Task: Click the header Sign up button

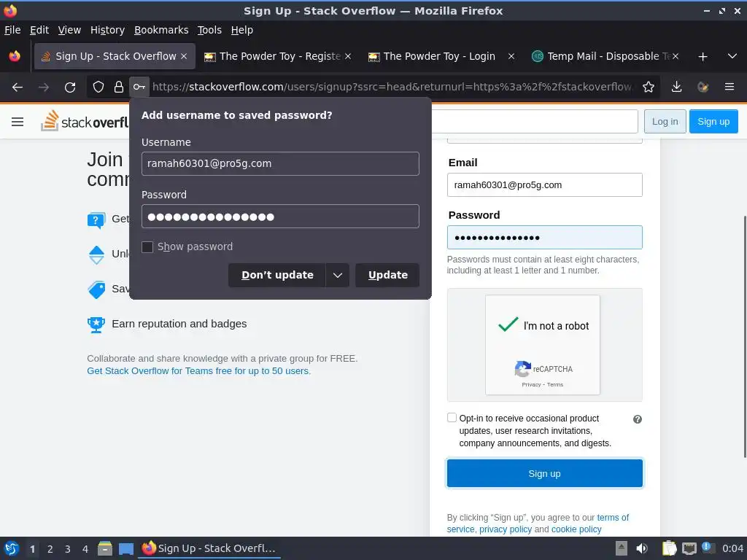Action: click(713, 122)
